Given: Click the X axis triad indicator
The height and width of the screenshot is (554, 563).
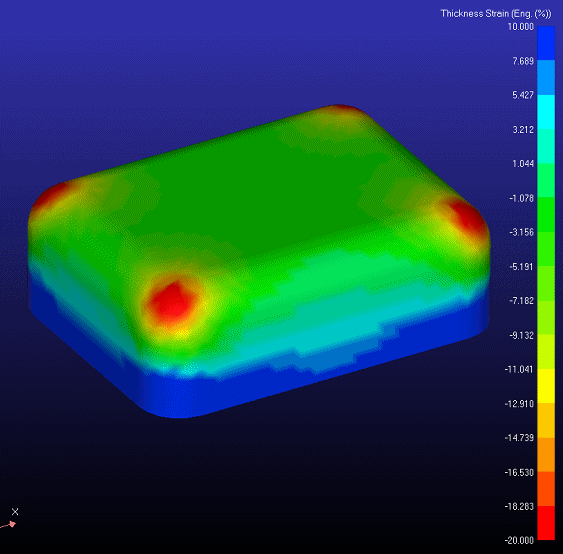Looking at the screenshot, I should (15, 512).
